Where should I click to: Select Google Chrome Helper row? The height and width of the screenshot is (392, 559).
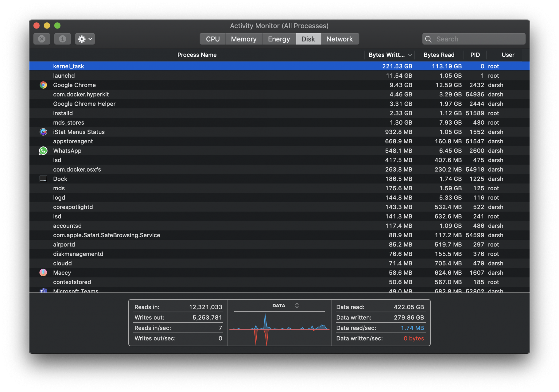tap(279, 104)
